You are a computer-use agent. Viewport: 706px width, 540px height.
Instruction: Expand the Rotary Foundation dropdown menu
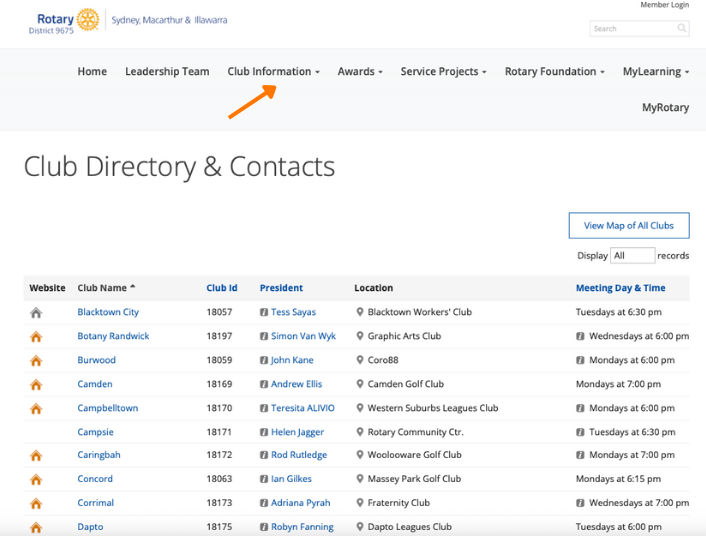click(x=555, y=72)
